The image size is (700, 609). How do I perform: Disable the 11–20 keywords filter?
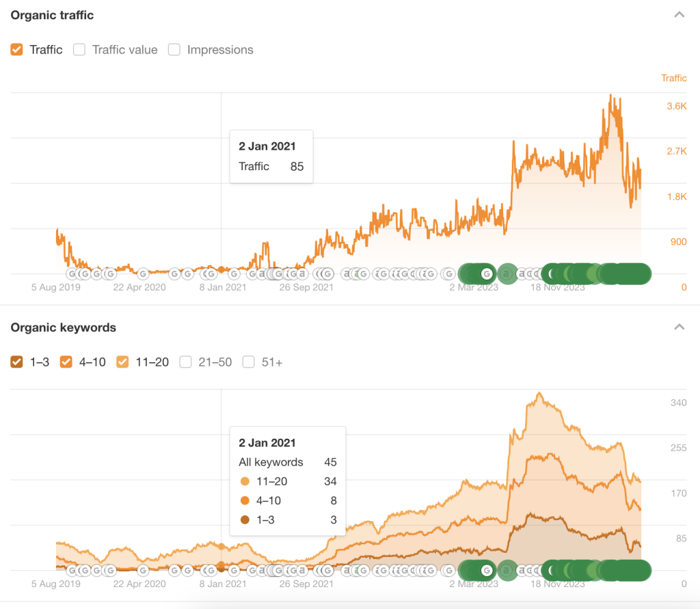122,362
